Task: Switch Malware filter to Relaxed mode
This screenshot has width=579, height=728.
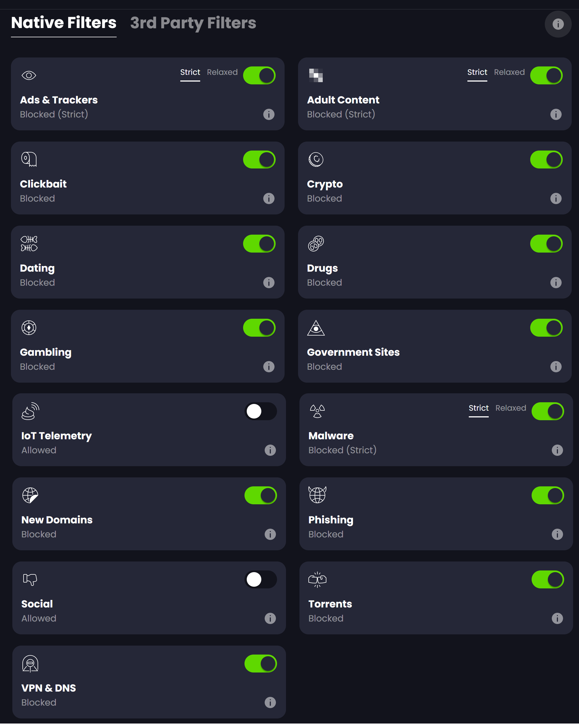Action: (x=510, y=409)
